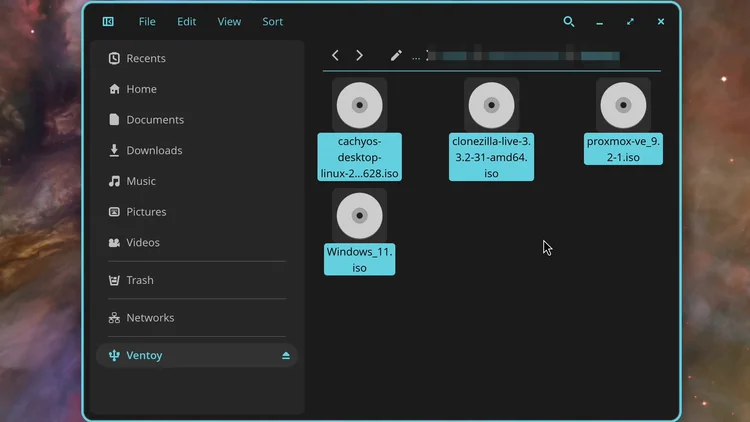This screenshot has height=422, width=750.
Task: Click the Music note icon
Action: coord(114,181)
